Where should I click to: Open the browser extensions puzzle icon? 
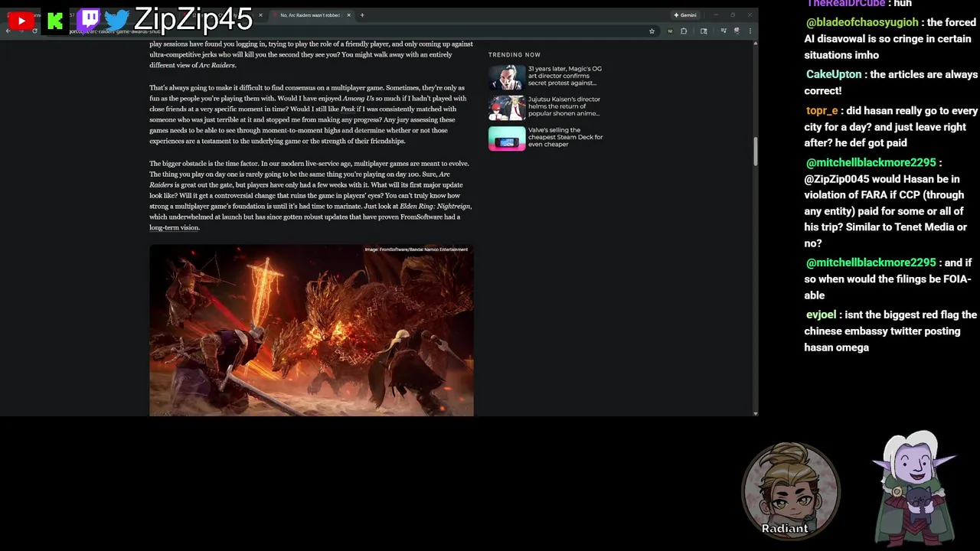click(x=684, y=31)
